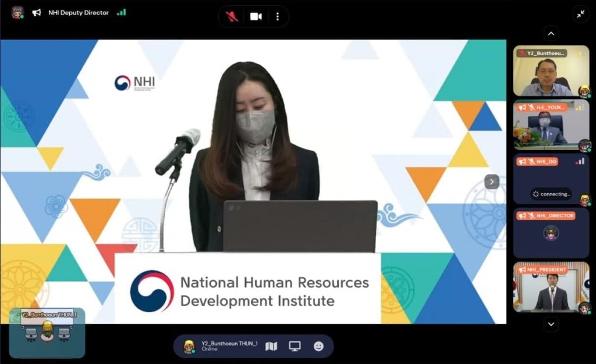
Task: Unmute the microphone in the top bar
Action: (232, 16)
